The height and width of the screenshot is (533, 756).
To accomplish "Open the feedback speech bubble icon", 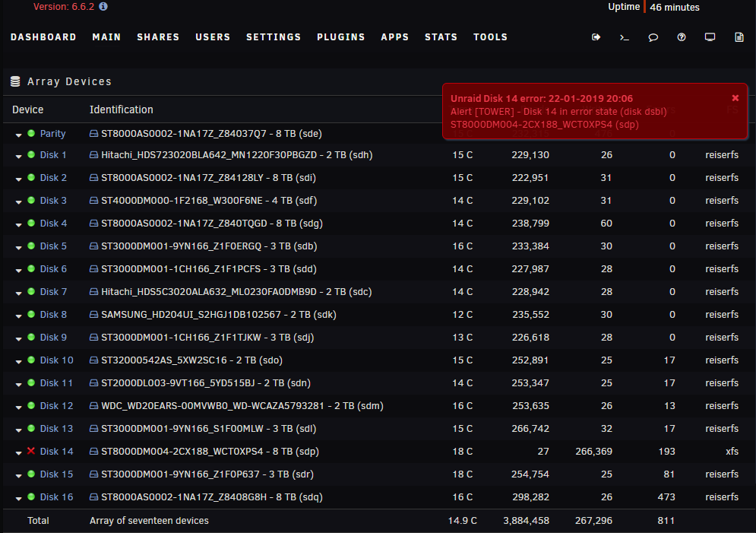I will click(x=653, y=37).
